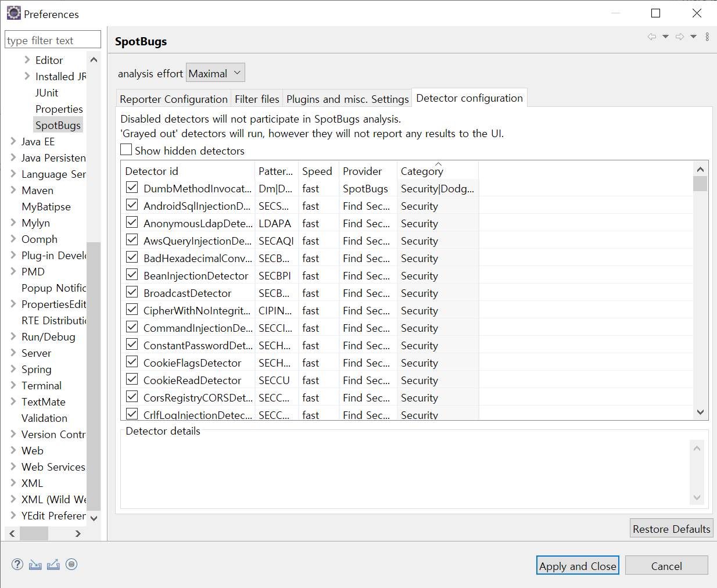This screenshot has width=717, height=588.
Task: Click the forward navigation arrow icon
Action: (x=679, y=37)
